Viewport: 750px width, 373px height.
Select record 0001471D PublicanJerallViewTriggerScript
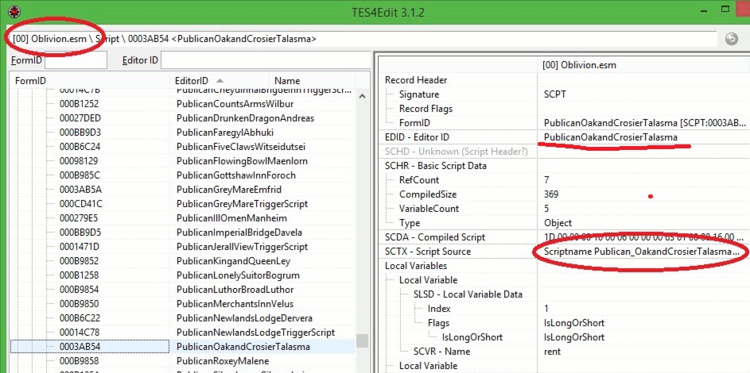[182, 247]
